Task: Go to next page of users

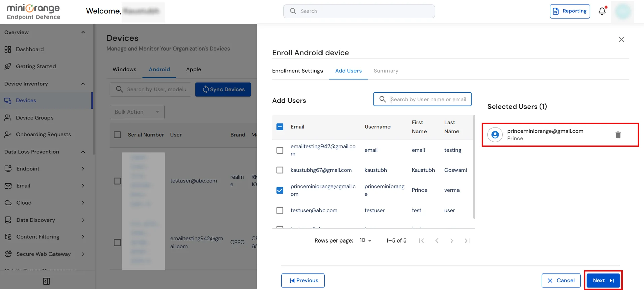Action: click(x=452, y=240)
